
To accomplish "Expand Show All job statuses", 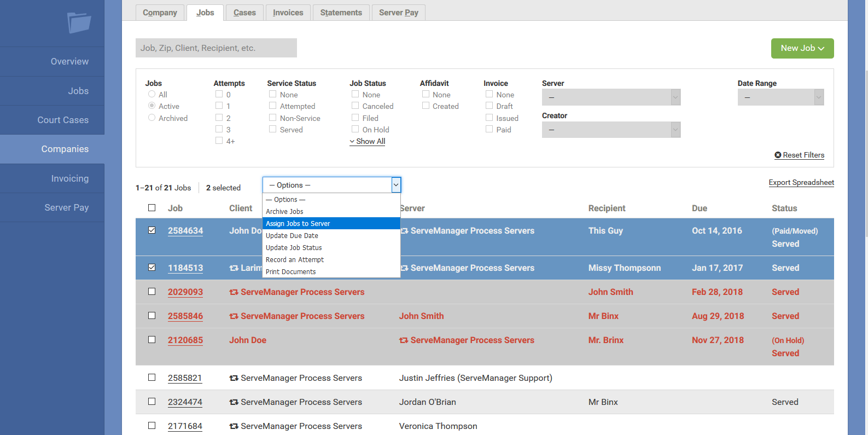I will [368, 141].
